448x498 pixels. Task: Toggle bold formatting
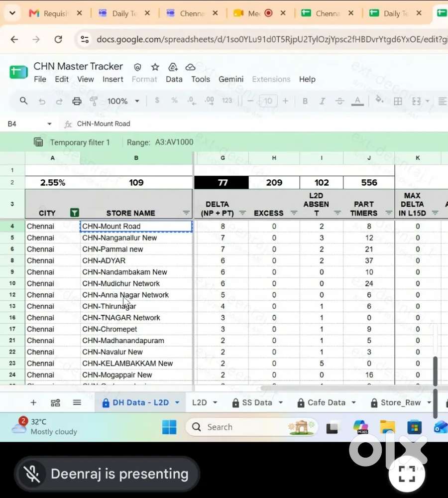[x=305, y=101]
